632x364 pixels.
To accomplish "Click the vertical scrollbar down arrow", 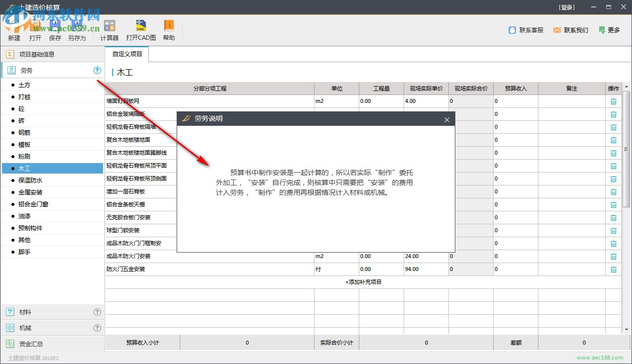I will tap(627, 330).
